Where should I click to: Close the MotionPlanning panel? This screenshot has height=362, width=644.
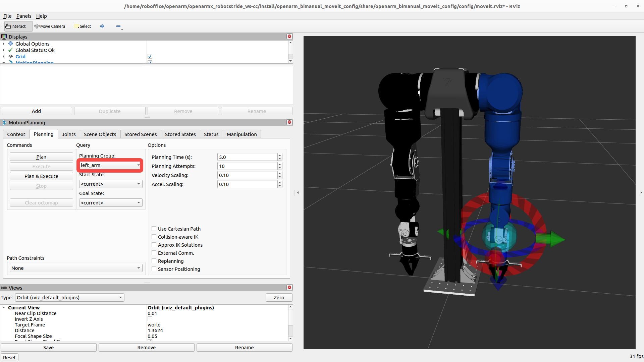point(289,122)
